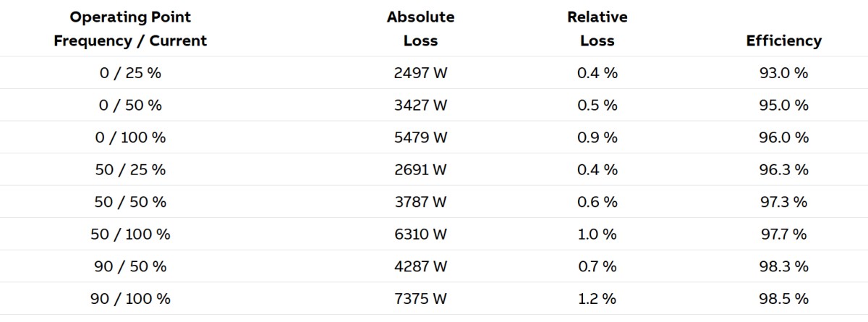Click the 3427 W absolute loss cell
This screenshot has height=322, width=868.
point(420,105)
